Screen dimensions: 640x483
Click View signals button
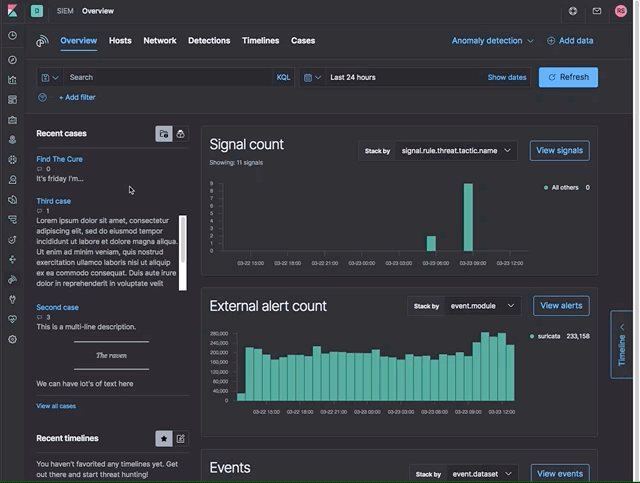(560, 151)
